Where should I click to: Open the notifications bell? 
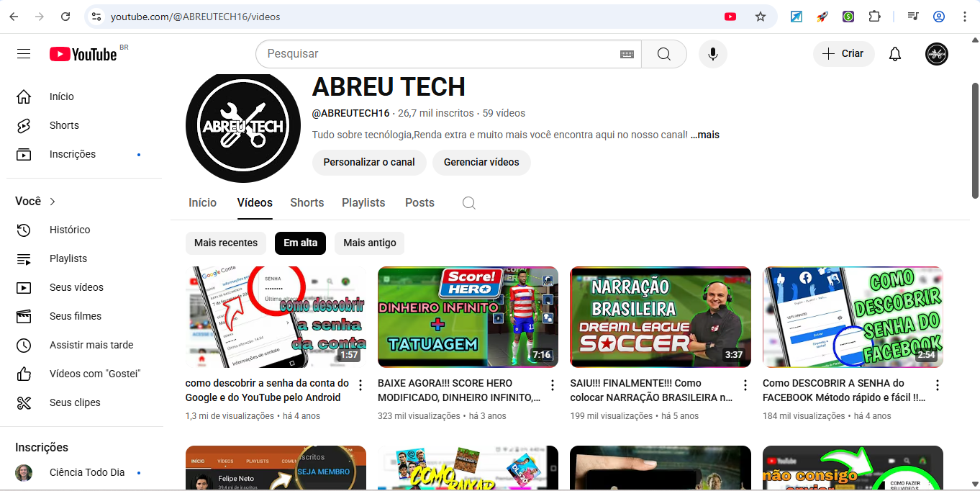coord(895,54)
